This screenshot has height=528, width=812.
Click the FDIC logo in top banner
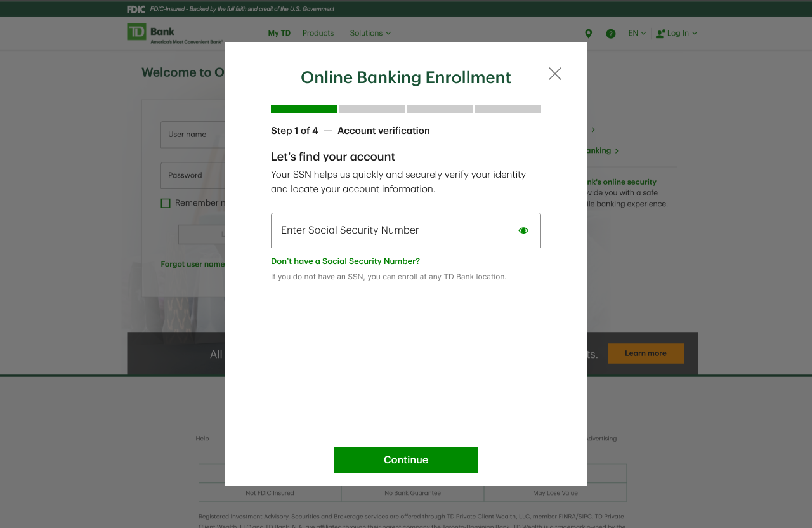(136, 9)
